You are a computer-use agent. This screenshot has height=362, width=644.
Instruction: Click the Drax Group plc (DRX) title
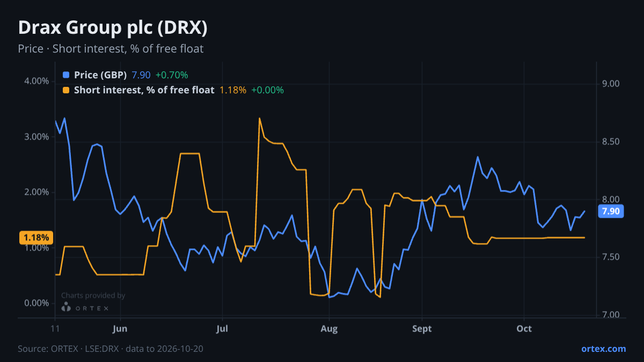click(113, 28)
